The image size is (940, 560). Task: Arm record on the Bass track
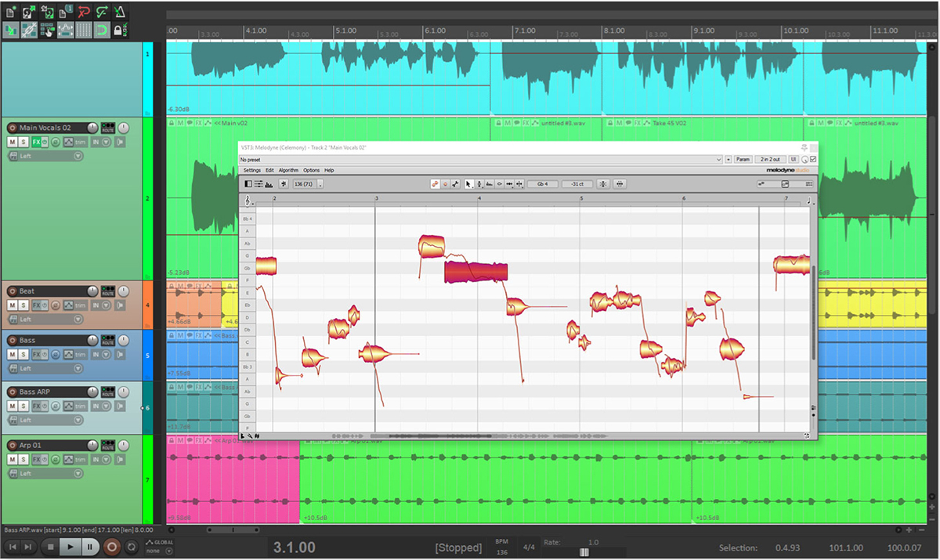(x=13, y=340)
